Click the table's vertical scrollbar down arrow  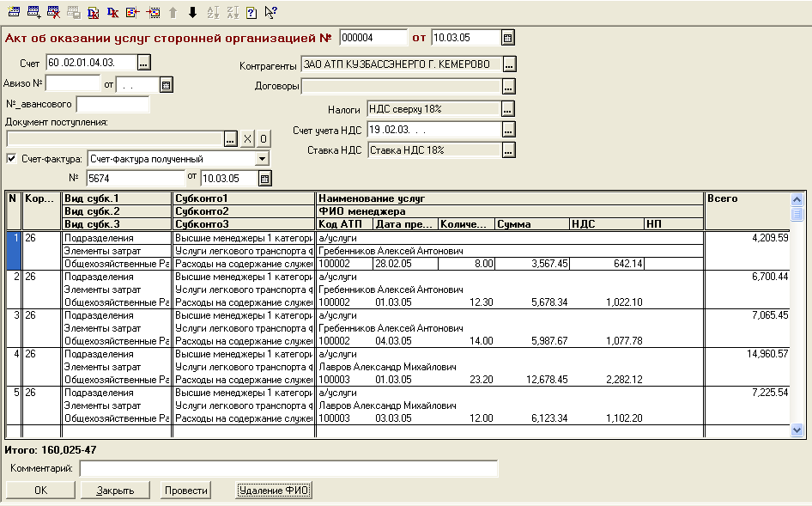point(797,430)
